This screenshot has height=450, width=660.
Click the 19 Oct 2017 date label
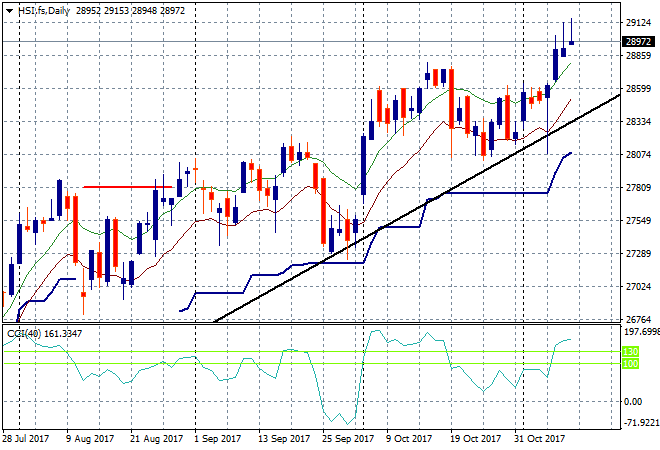tap(475, 439)
